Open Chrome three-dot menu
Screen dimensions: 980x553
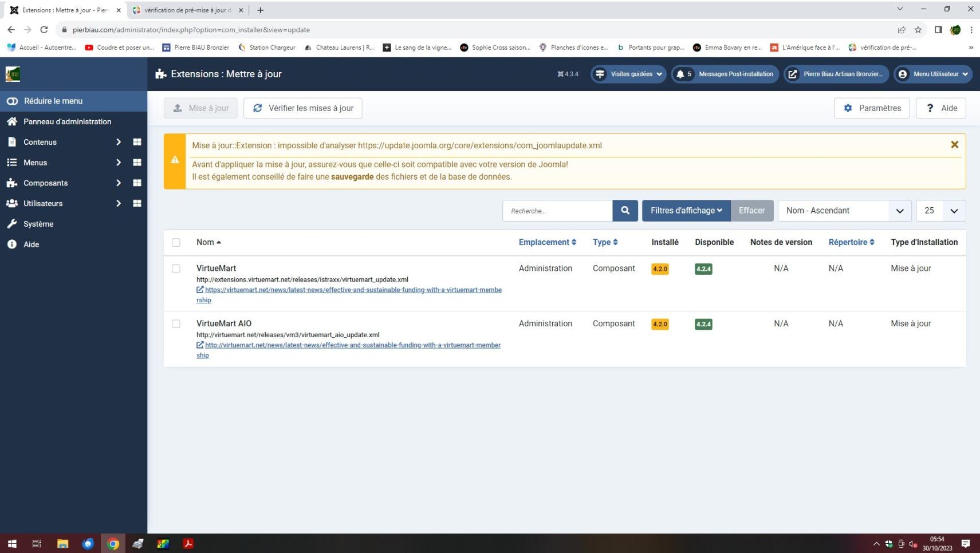tap(971, 30)
